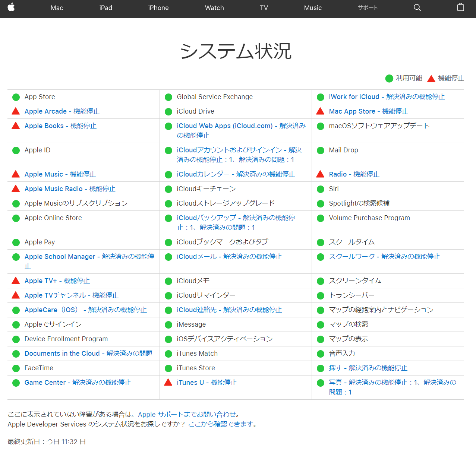Click red triangle beside Mac App Store
This screenshot has height=450, width=476.
point(320,111)
